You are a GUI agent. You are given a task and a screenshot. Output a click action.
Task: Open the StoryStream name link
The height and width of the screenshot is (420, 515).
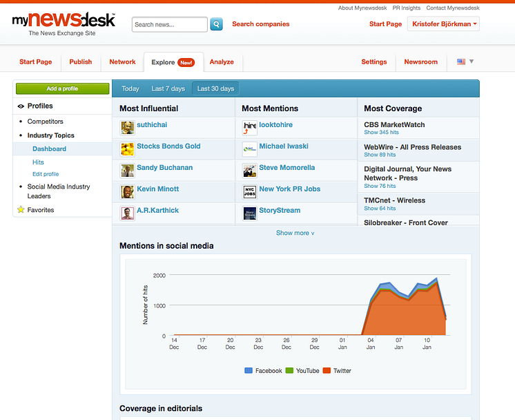(280, 210)
